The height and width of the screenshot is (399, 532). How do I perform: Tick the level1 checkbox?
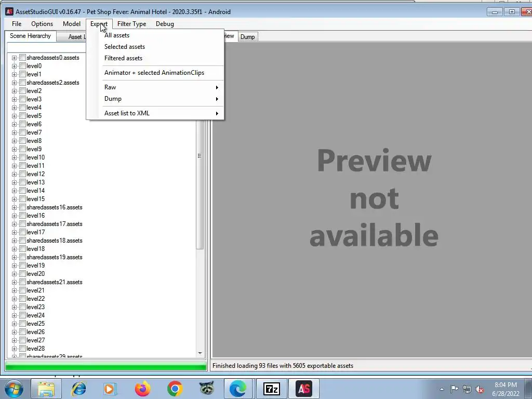[x=23, y=74]
